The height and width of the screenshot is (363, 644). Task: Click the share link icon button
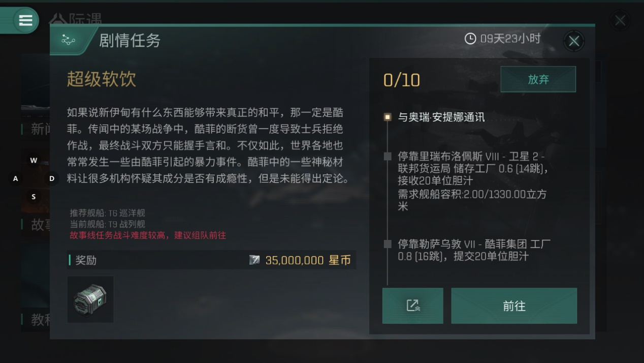[412, 306]
